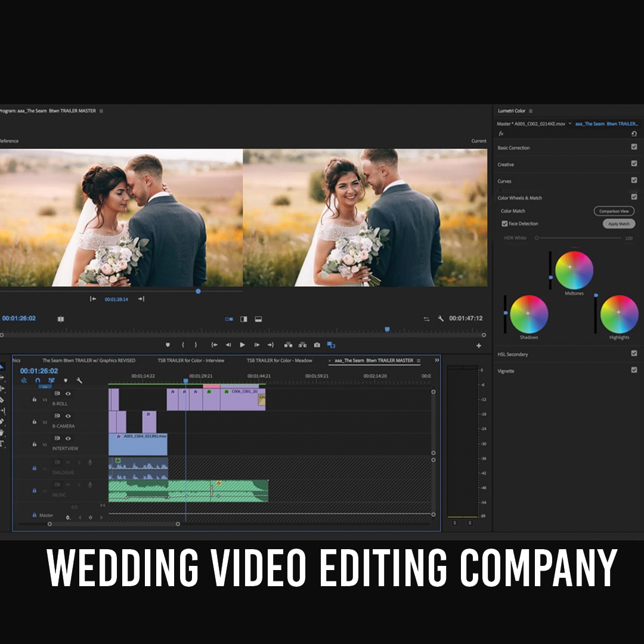Open Program monitor panel menu
644x644 pixels.
click(101, 111)
